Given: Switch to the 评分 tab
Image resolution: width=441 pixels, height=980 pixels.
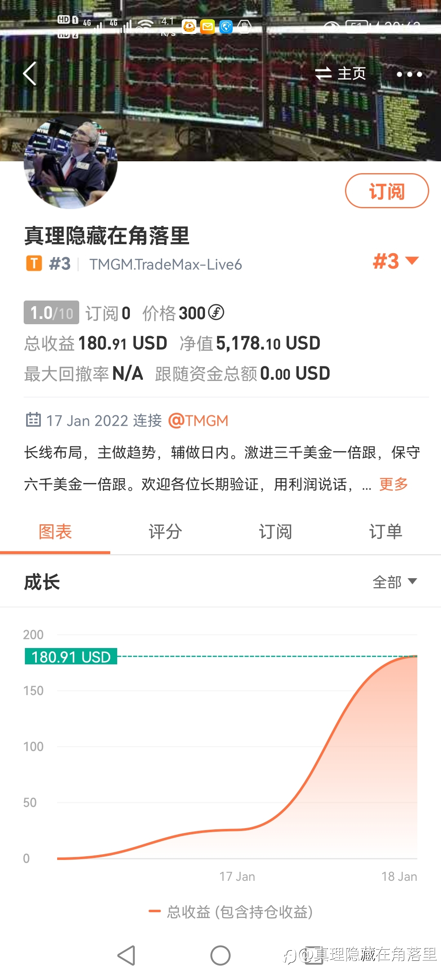Looking at the screenshot, I should (x=165, y=532).
